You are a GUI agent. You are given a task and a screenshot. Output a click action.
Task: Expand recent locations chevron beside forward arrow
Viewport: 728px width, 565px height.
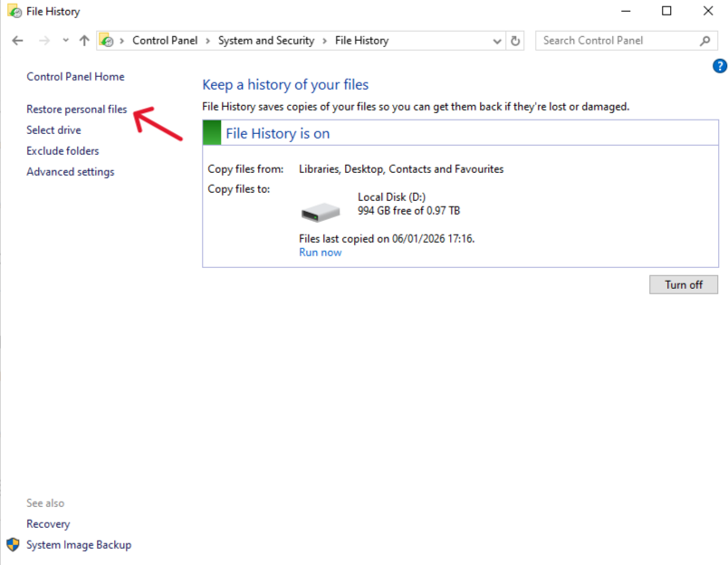tap(63, 40)
